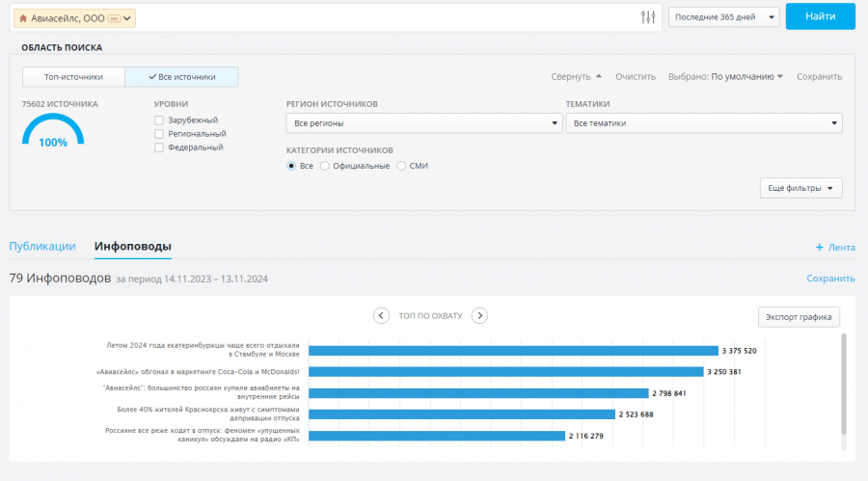This screenshot has height=481, width=868.
Task: Enable the Зарубежный level checkbox
Action: click(x=159, y=120)
